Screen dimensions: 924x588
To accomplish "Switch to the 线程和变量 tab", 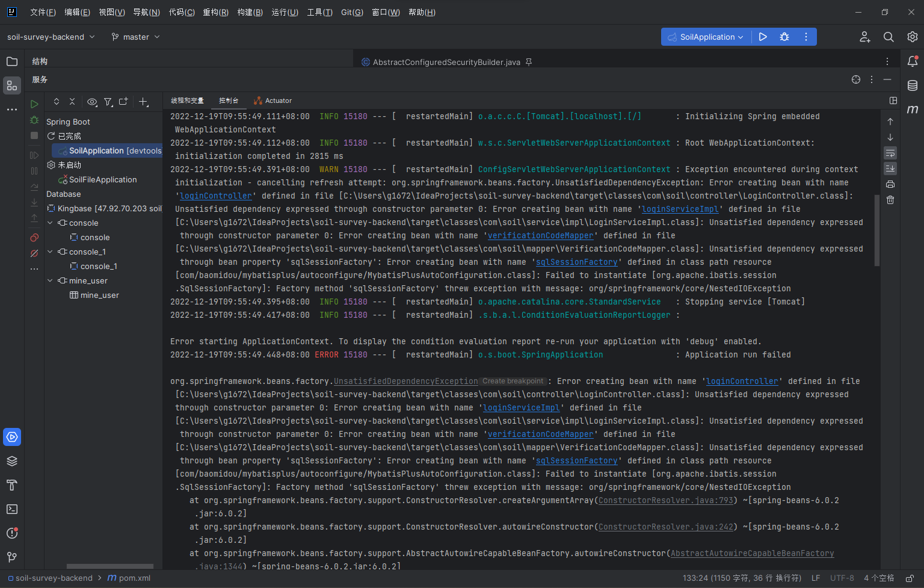I will [187, 101].
